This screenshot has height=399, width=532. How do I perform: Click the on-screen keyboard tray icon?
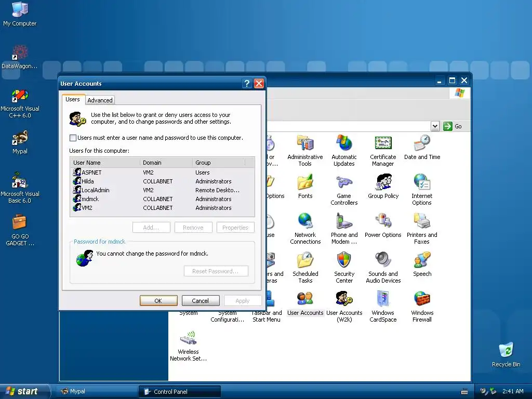[464, 392]
